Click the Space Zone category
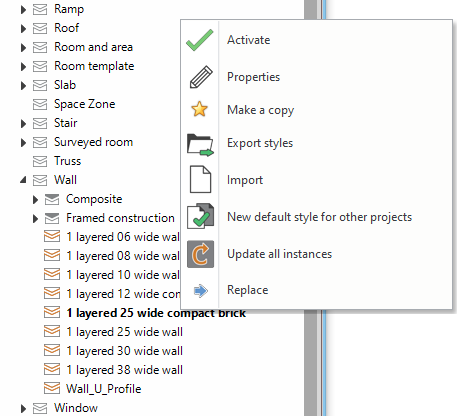The width and height of the screenshot is (470, 416). tap(84, 104)
